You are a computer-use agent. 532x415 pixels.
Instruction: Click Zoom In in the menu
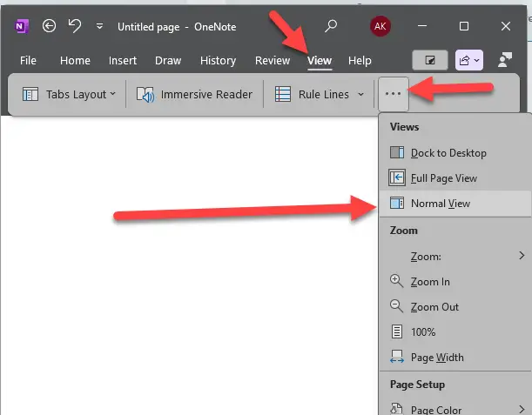430,282
